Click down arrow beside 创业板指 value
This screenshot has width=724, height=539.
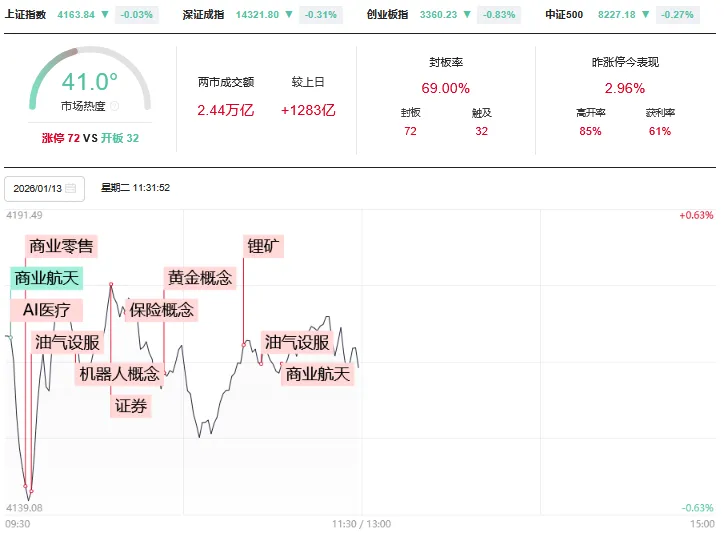(x=467, y=15)
